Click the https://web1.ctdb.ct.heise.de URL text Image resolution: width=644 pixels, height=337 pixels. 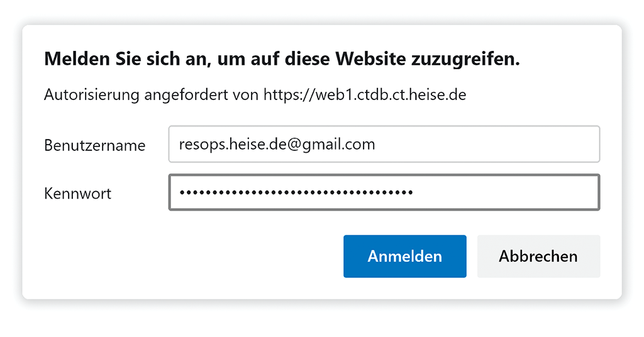click(365, 95)
